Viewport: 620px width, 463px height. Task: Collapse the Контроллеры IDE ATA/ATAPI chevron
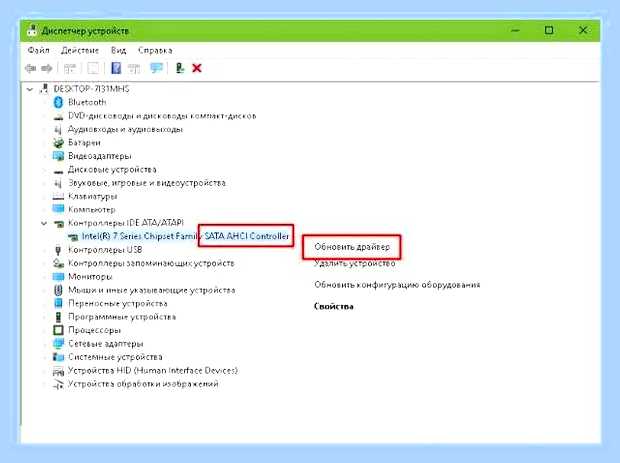pyautogui.click(x=44, y=223)
